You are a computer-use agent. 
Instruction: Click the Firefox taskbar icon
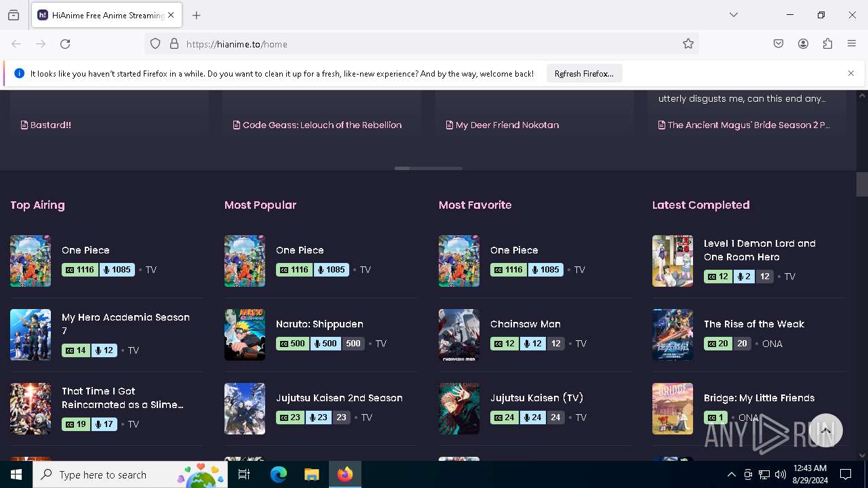pos(345,474)
